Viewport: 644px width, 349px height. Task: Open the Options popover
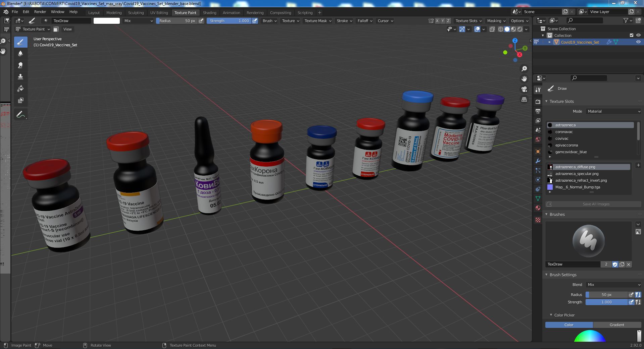click(x=519, y=21)
